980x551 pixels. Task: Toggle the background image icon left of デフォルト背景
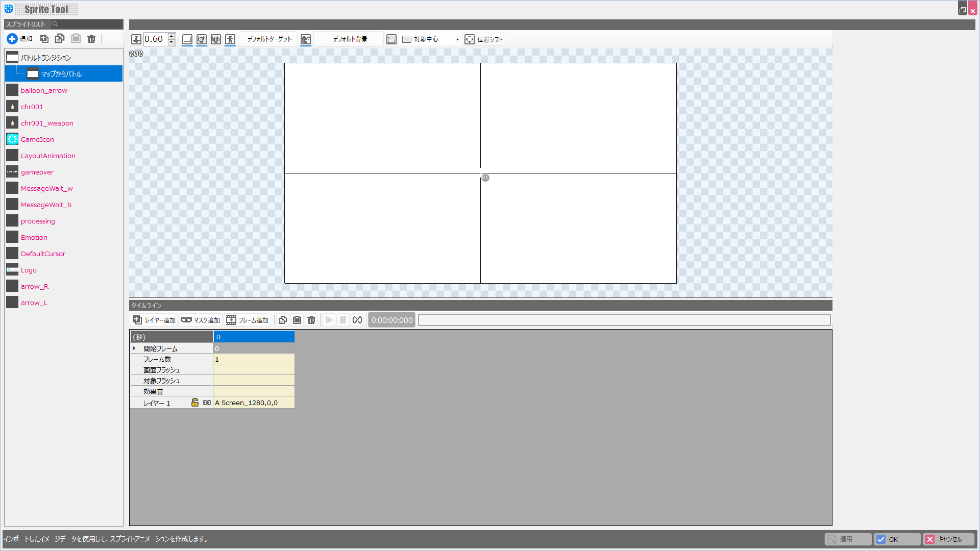pyautogui.click(x=306, y=39)
